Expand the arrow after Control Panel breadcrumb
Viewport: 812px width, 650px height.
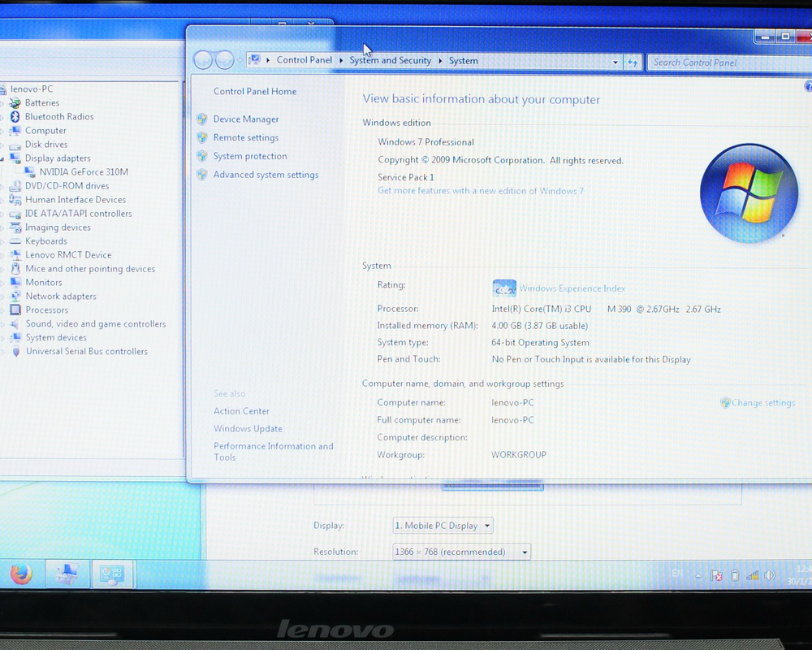click(341, 61)
